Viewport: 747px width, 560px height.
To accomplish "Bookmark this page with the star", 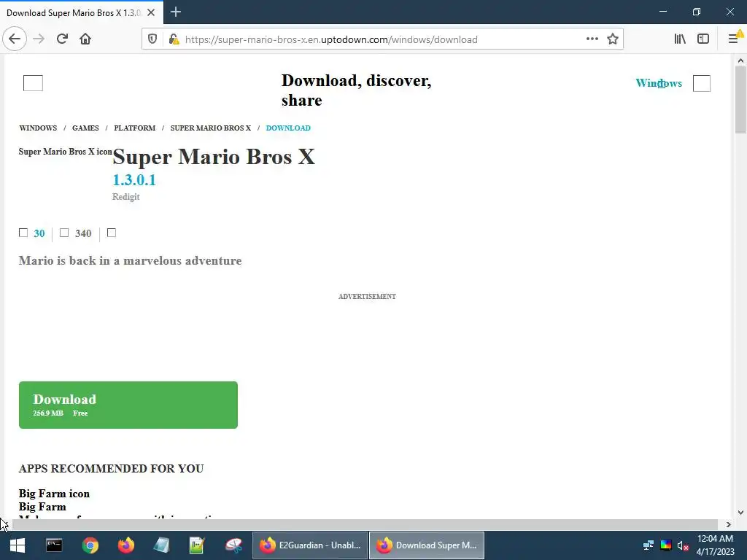I will coord(613,39).
